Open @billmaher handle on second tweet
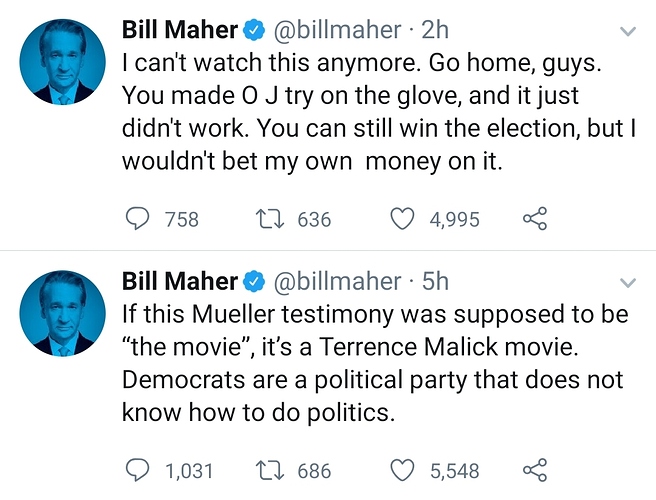Image resolution: width=656 pixels, height=500 pixels. click(x=337, y=281)
